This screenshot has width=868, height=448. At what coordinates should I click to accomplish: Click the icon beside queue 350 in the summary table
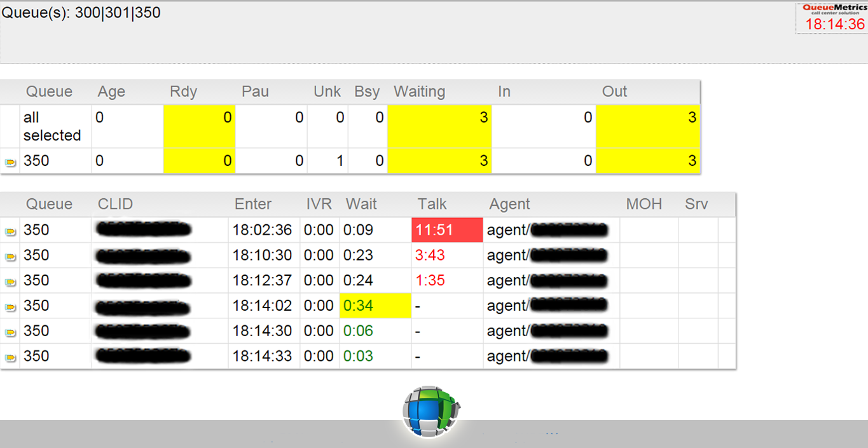pos(10,162)
